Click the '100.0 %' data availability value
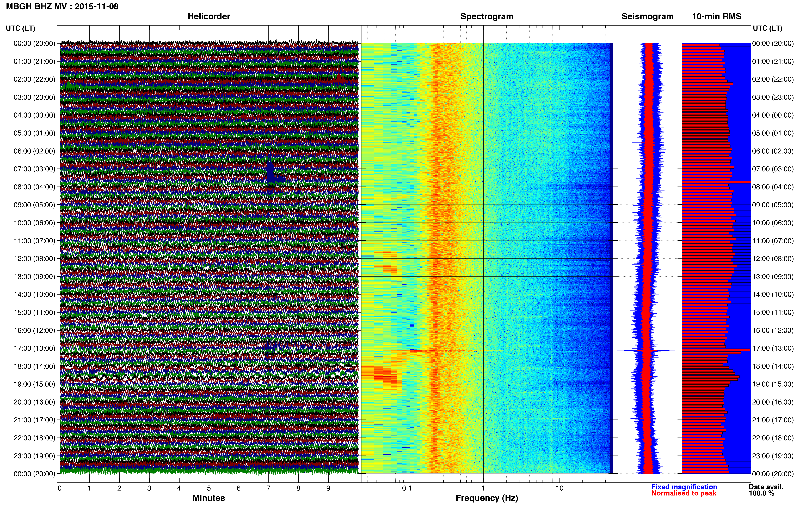Screen dimensions: 812x508 point(761,493)
